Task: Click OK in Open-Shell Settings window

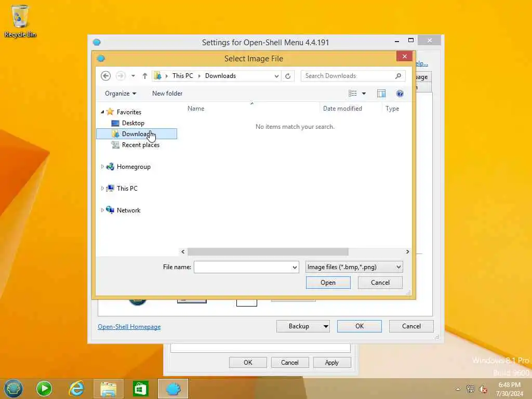Action: point(360,326)
